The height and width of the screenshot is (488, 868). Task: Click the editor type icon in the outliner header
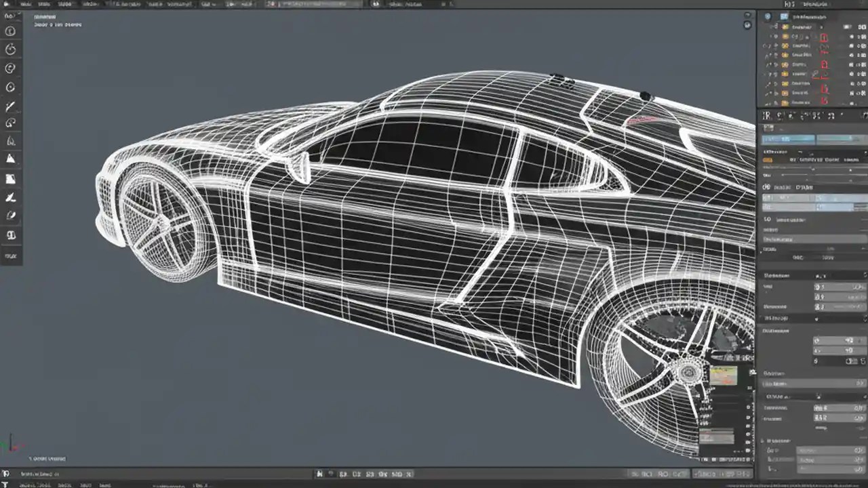point(768,15)
